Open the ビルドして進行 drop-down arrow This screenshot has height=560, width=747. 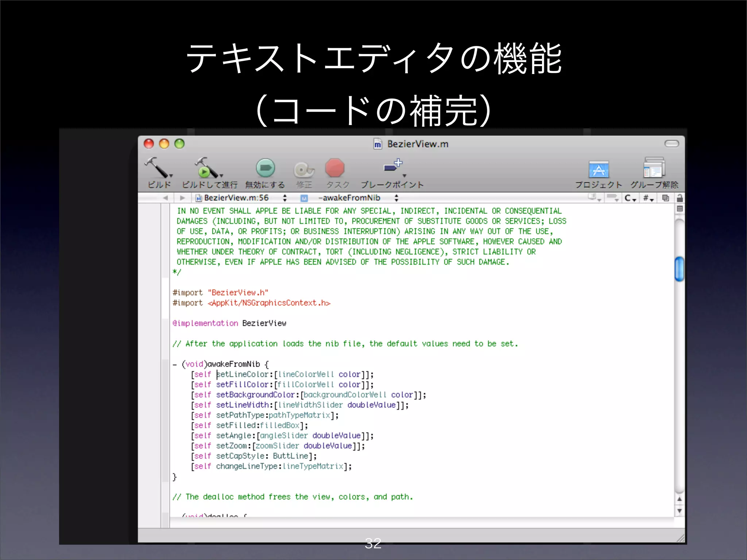(x=221, y=176)
